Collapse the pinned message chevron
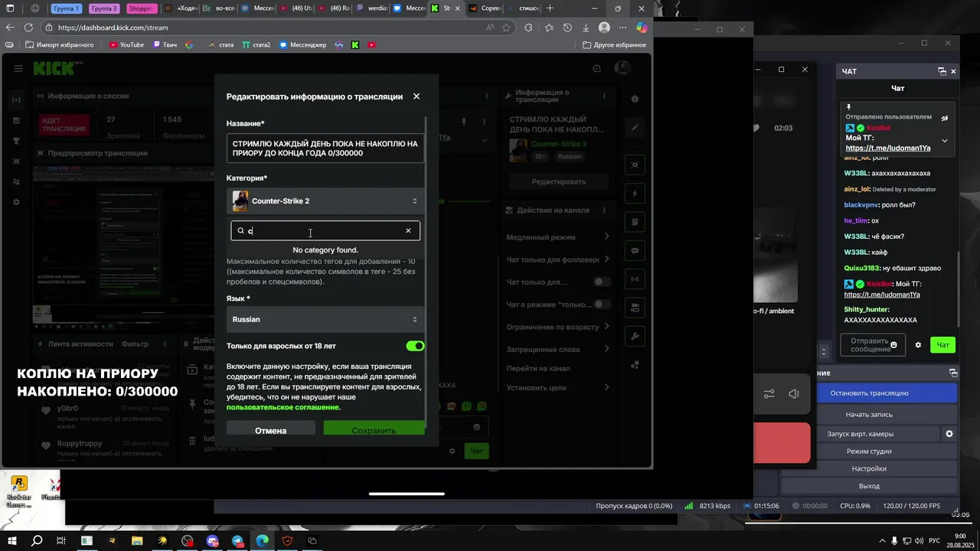Viewport: 980px width, 551px height. [x=945, y=141]
